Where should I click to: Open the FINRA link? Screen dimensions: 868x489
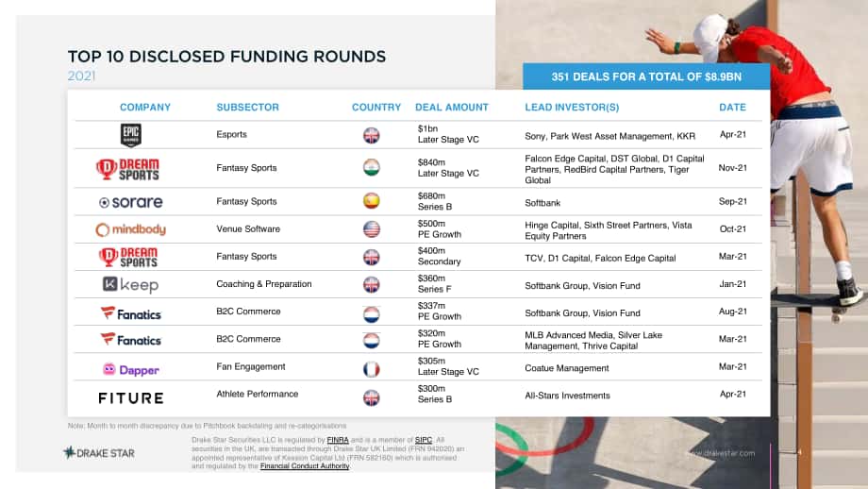point(338,440)
